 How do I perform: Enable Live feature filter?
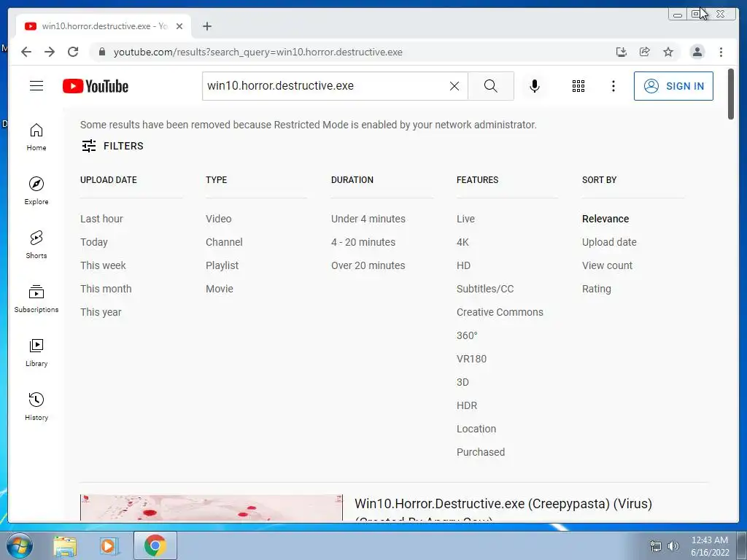[465, 219]
